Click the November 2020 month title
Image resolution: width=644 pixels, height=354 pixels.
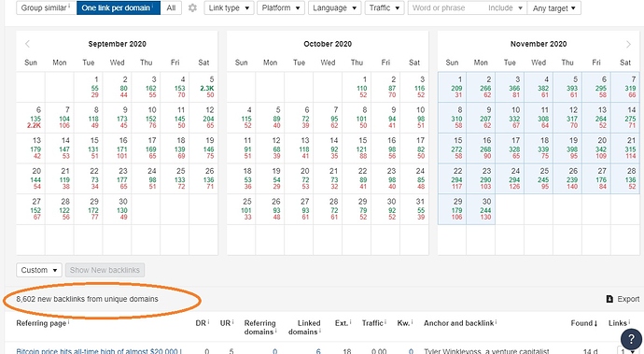(539, 44)
